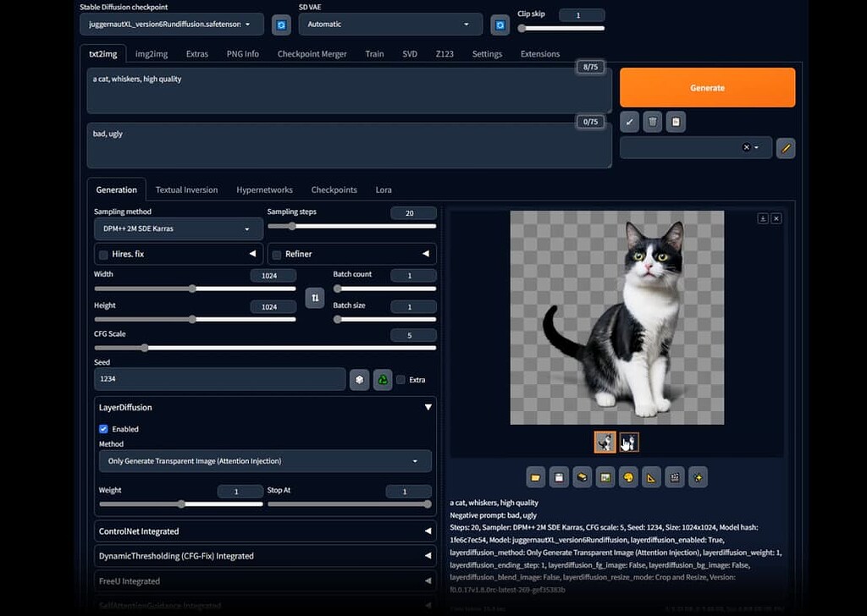Screen dimensions: 867x616
Task: Swap width and height with the arrows icon
Action: (315, 298)
